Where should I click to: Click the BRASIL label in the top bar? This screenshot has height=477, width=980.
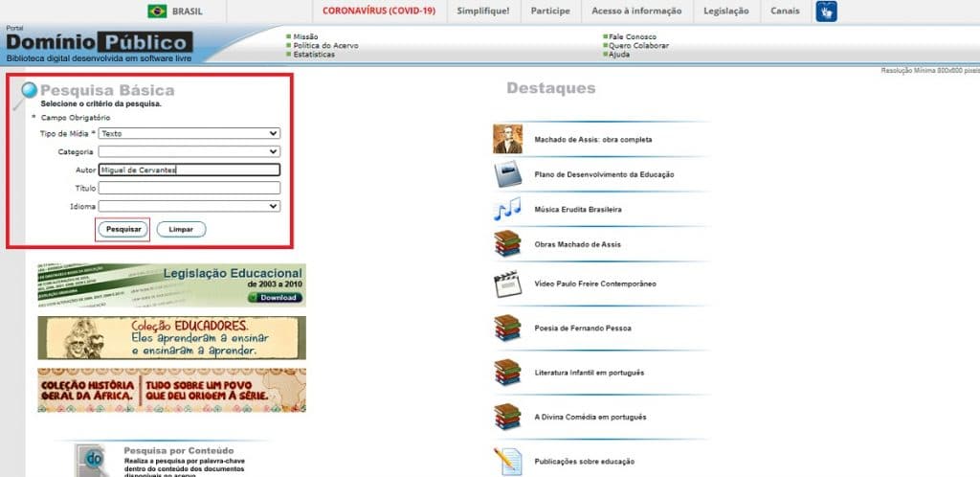(x=188, y=11)
